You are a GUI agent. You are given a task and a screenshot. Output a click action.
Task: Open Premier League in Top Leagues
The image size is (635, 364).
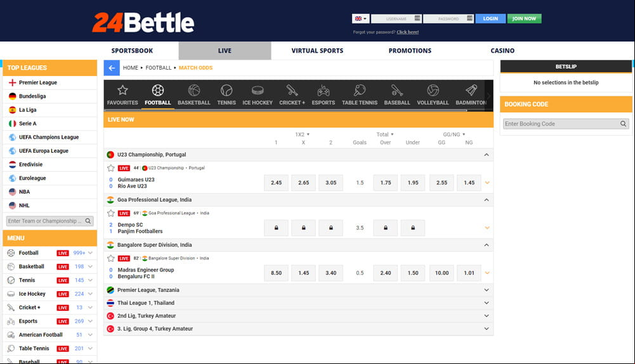click(x=50, y=82)
